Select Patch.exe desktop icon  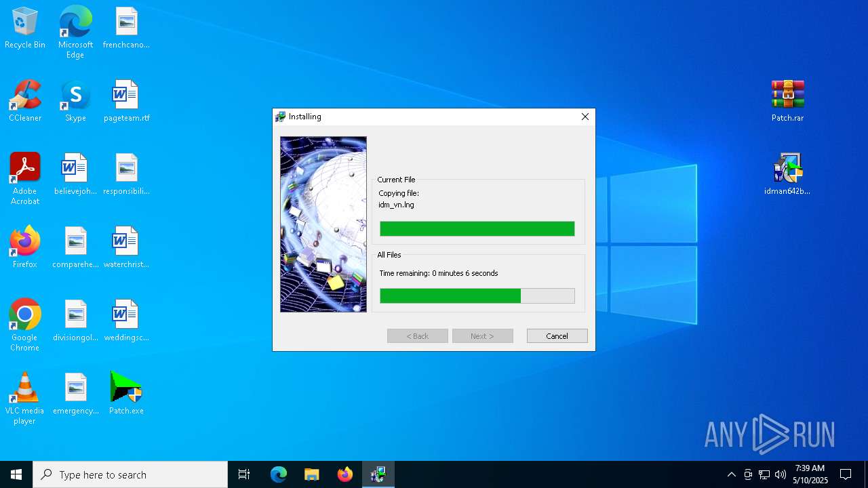(126, 394)
